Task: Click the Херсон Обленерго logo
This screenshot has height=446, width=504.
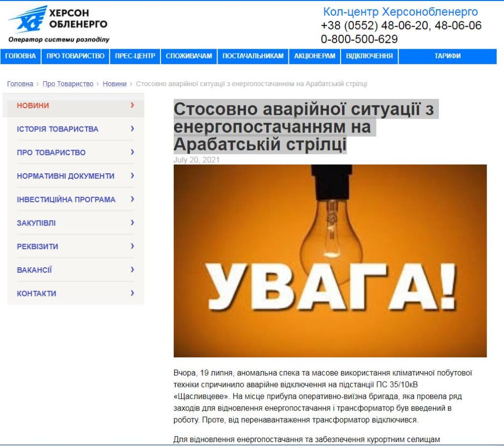Action: (x=58, y=24)
